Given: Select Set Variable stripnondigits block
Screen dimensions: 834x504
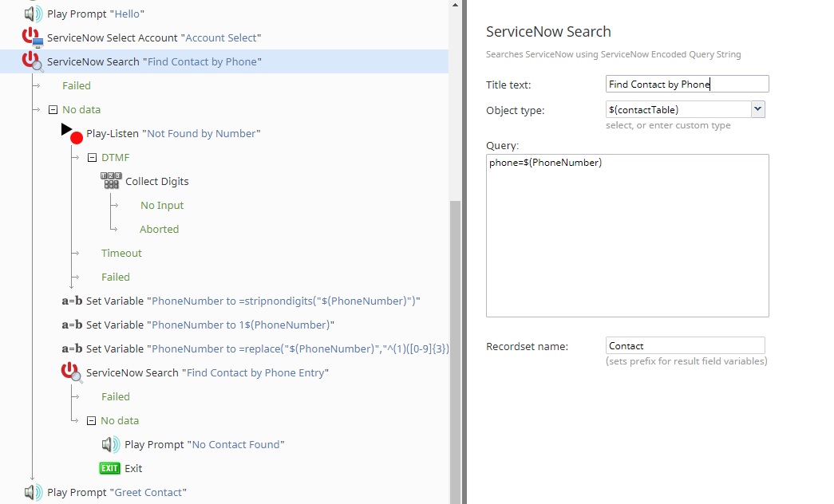Looking at the screenshot, I should pos(253,301).
